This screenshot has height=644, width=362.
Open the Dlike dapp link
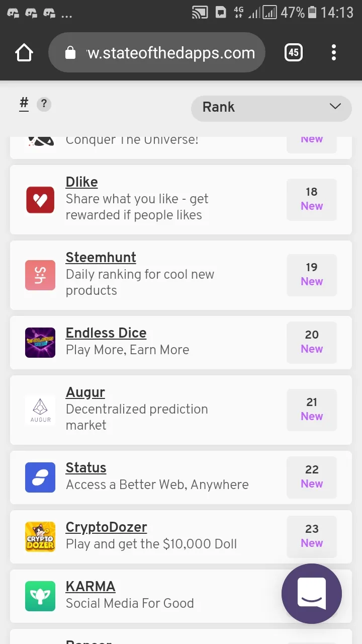[81, 182]
